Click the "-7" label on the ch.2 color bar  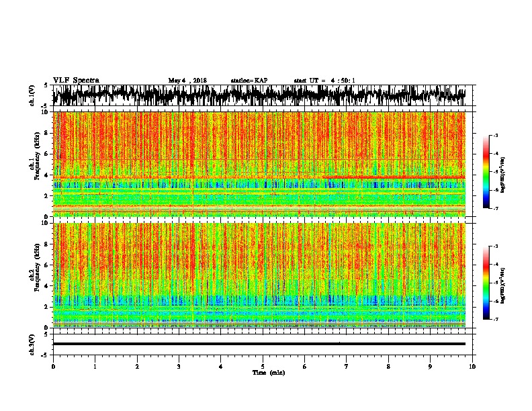click(496, 319)
